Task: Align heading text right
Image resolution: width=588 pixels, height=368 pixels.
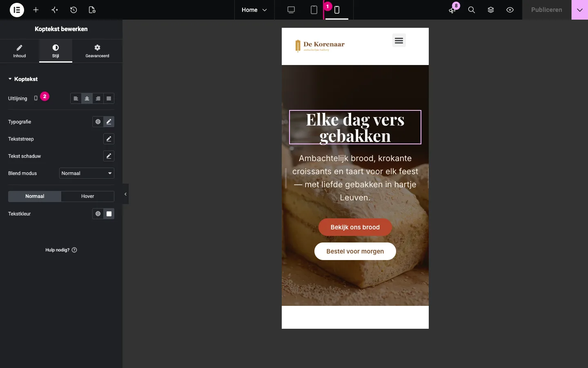Action: [x=98, y=99]
